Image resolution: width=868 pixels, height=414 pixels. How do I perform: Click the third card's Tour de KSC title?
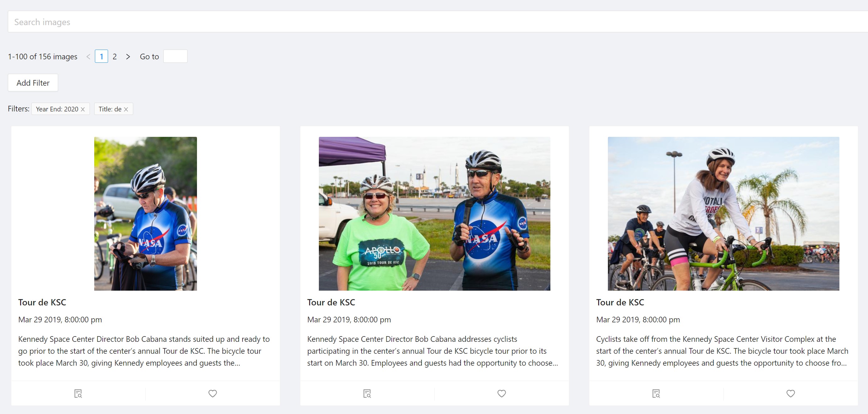click(x=620, y=302)
